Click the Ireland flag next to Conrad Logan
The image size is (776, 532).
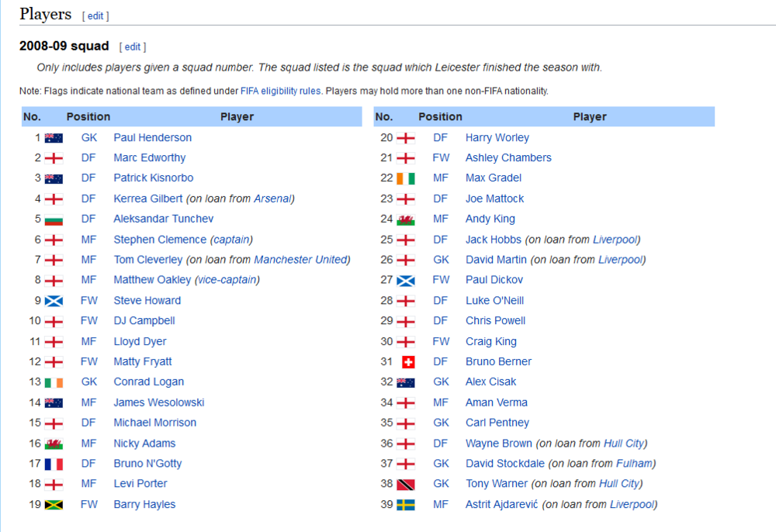[54, 382]
